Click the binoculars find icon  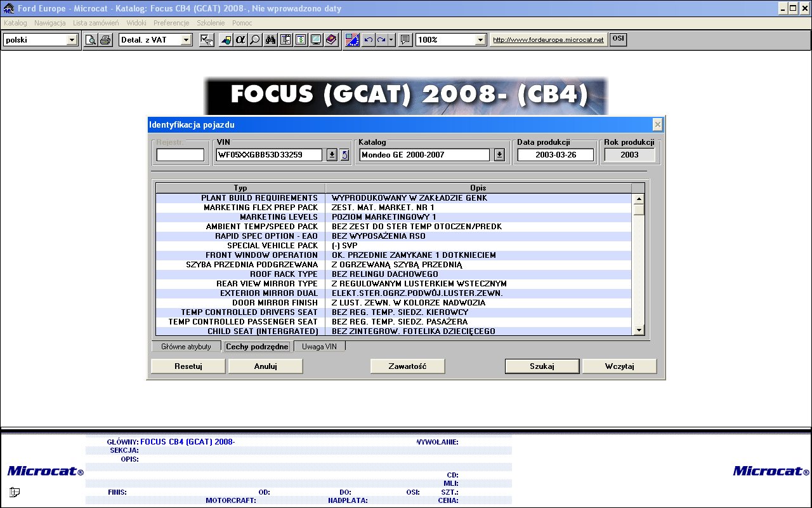click(271, 40)
